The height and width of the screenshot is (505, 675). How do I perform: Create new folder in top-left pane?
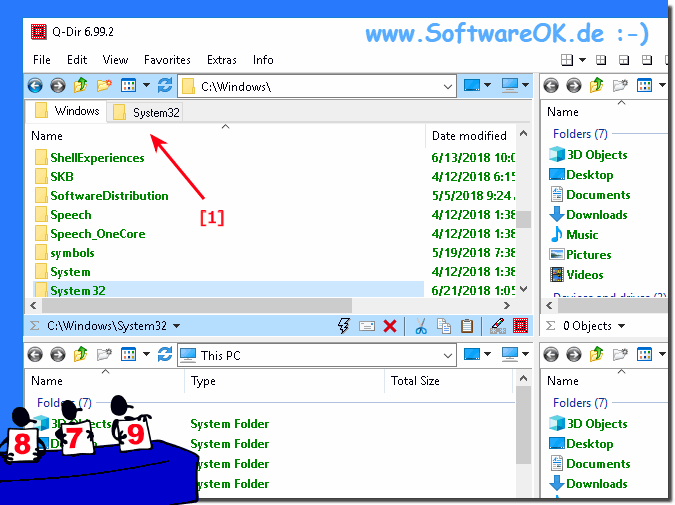point(104,85)
